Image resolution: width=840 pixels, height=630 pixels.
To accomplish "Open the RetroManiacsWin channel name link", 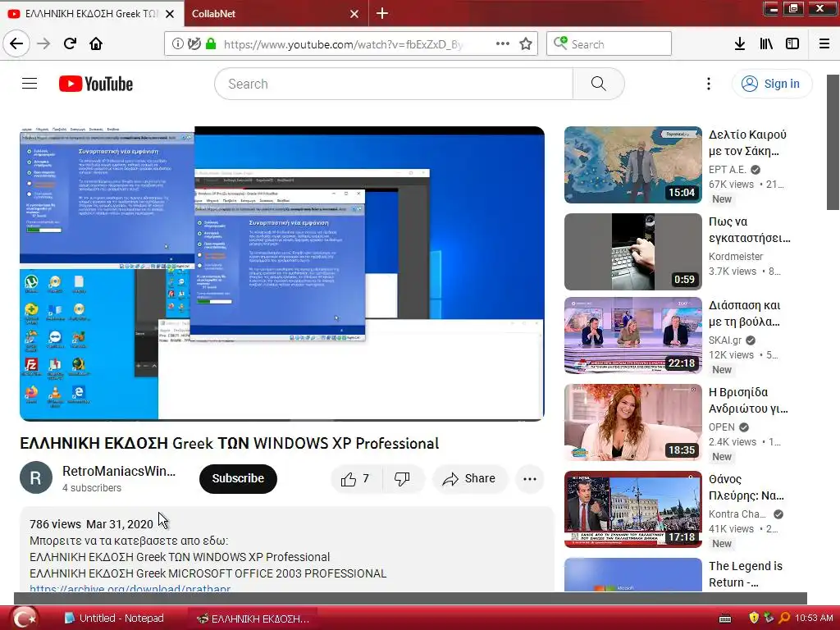I will [119, 471].
